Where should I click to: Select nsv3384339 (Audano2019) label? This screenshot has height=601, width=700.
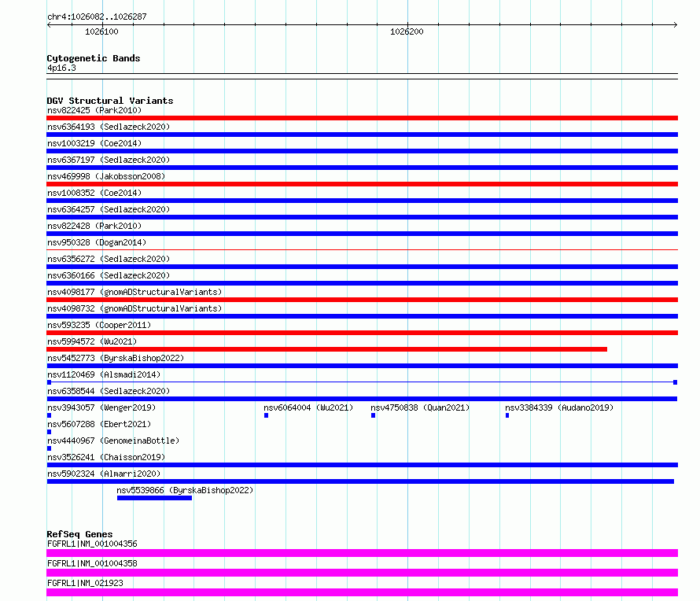(559, 407)
